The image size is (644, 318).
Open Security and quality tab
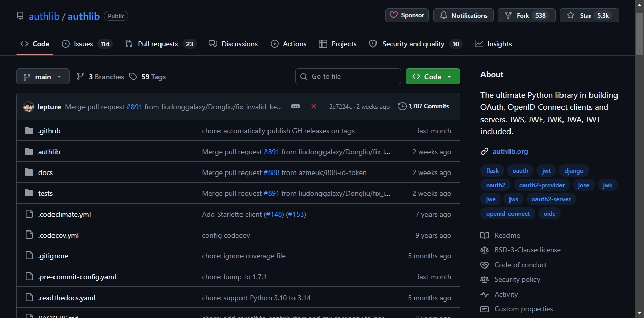[x=415, y=44]
